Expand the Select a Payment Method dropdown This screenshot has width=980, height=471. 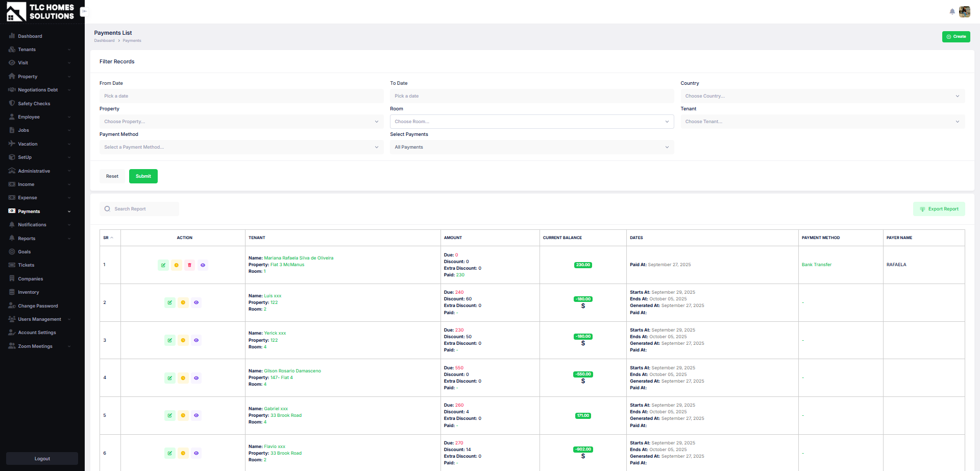[241, 147]
